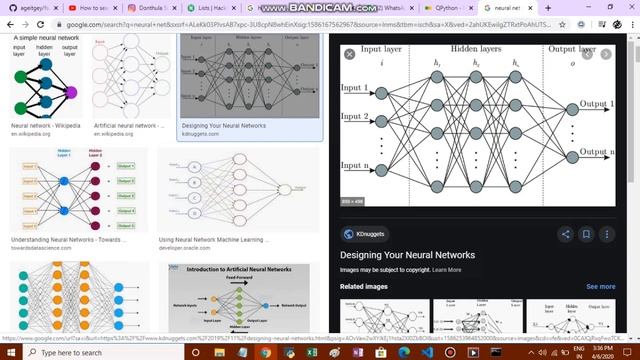Go back in browser history
The image size is (640, 360).
[10, 24]
